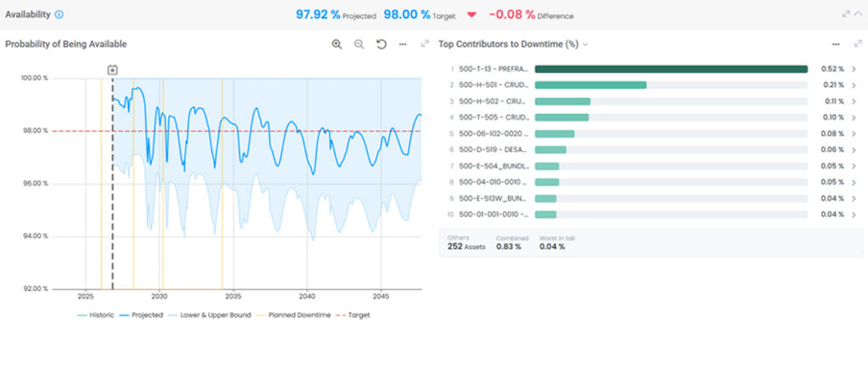Toggle Target line in chart legend
The height and width of the screenshot is (382, 868).
[x=353, y=315]
